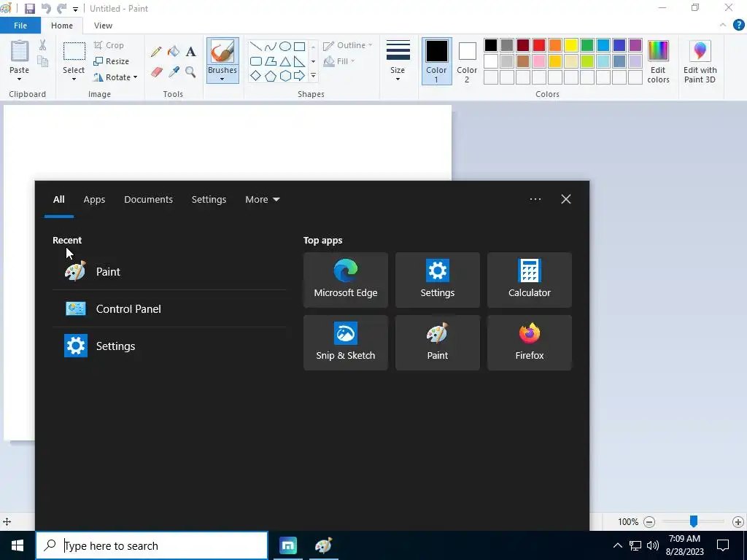Open Paint from Recent list
The image size is (747, 560).
[x=169, y=271]
